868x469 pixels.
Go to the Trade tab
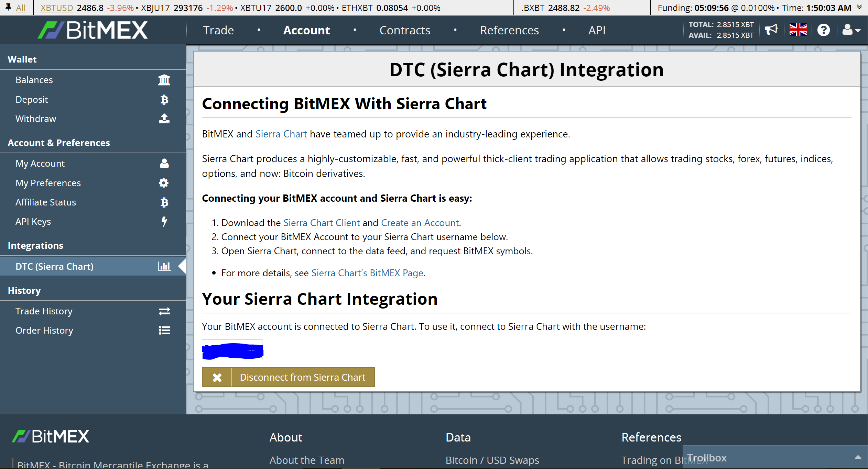coord(218,30)
